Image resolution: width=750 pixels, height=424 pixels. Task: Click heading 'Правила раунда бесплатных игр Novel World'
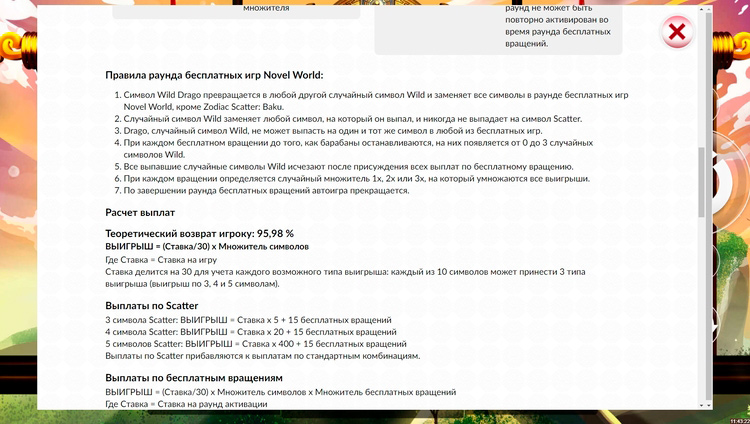(214, 75)
